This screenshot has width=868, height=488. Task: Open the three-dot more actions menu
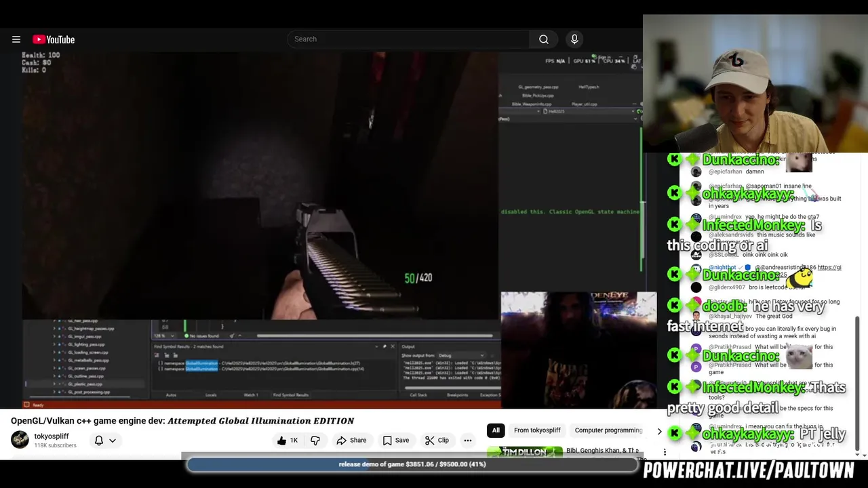(x=468, y=441)
